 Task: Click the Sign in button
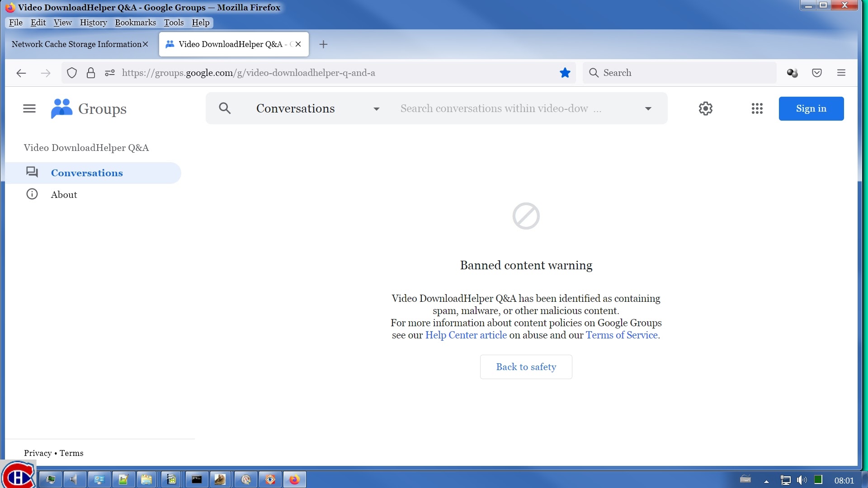pos(811,108)
